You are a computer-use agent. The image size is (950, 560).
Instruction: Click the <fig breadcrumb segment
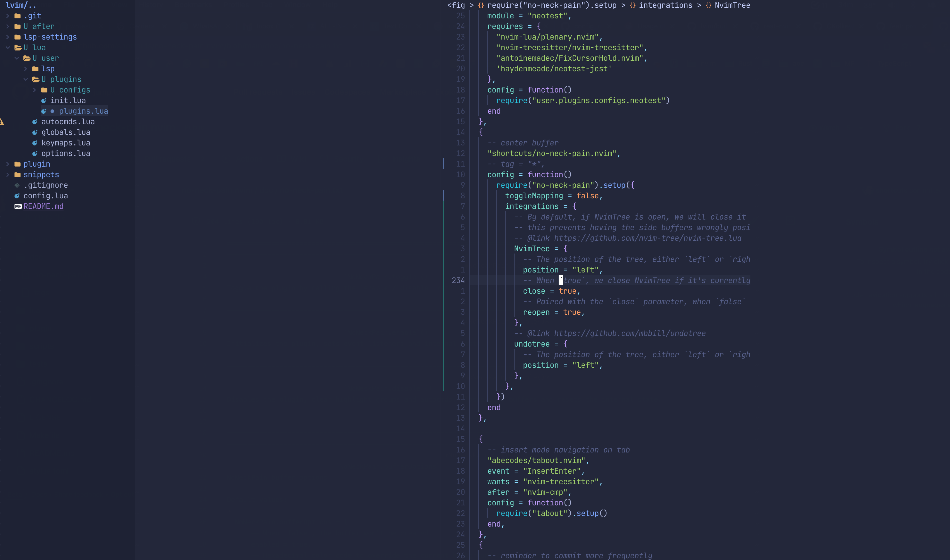(x=456, y=5)
